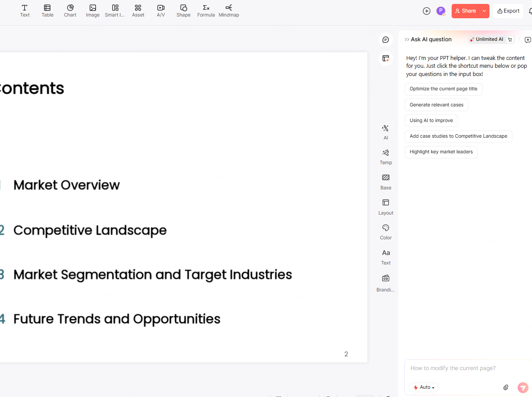Insert an image with the Image icon

pos(93,10)
